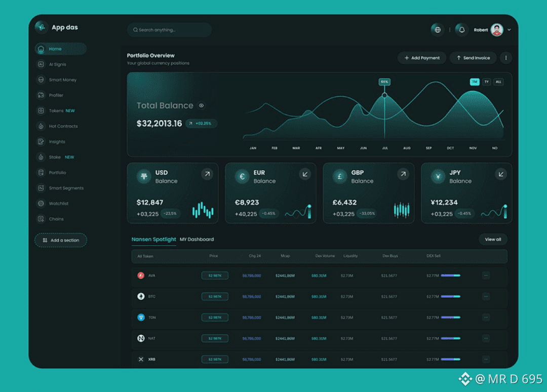Open the notification bell
Image resolution: width=547 pixels, height=392 pixels.
[x=461, y=30]
